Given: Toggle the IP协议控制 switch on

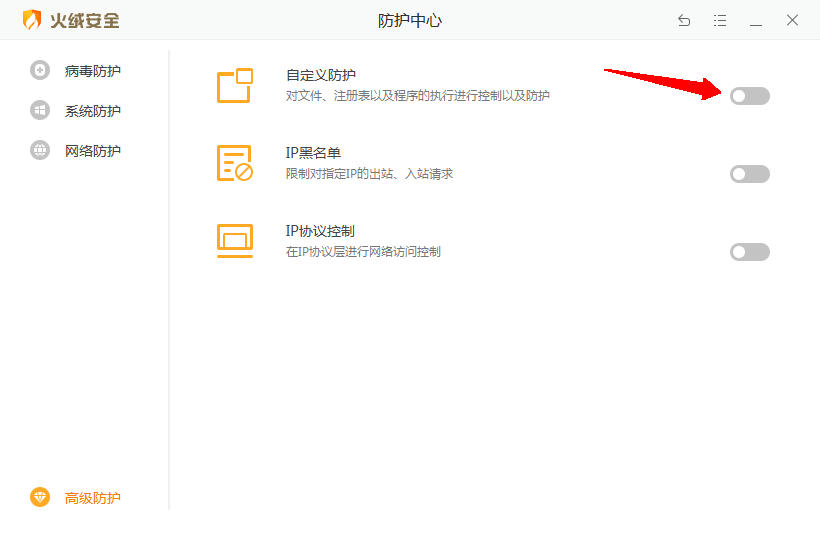Looking at the screenshot, I should point(749,252).
